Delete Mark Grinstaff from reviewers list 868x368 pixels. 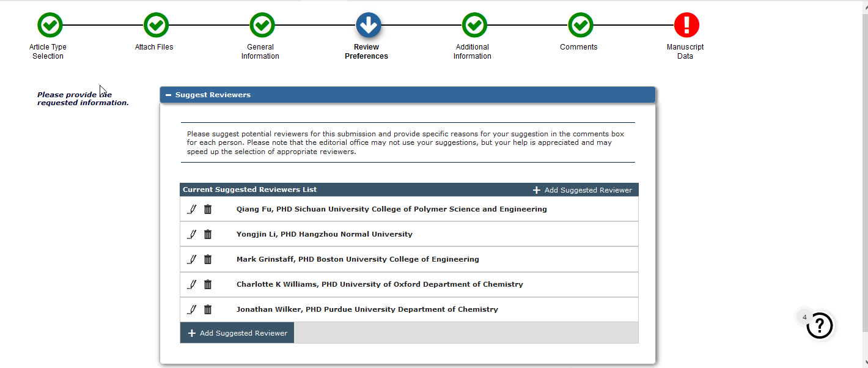coord(208,259)
